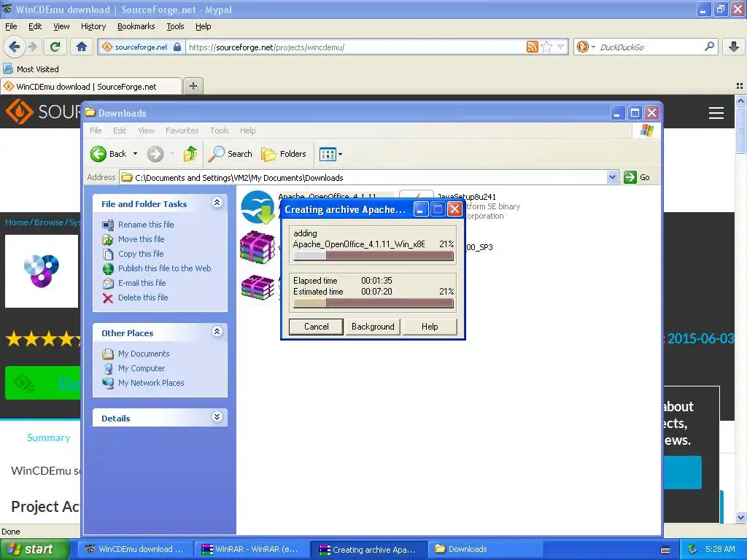Click the file progress bar

(x=373, y=256)
